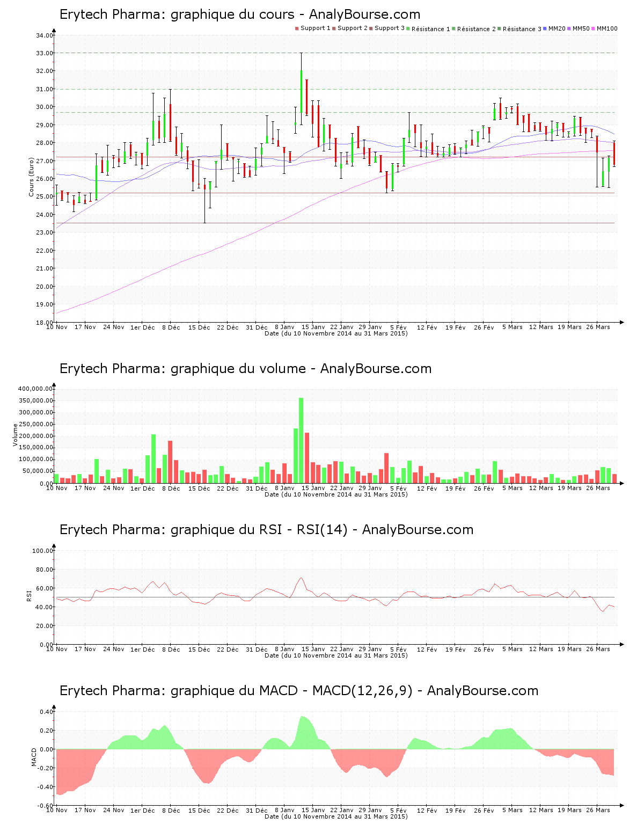Viewport: 644px width, 832px height.
Task: Click the 'graphique du cours' chart title
Action: click(x=239, y=14)
